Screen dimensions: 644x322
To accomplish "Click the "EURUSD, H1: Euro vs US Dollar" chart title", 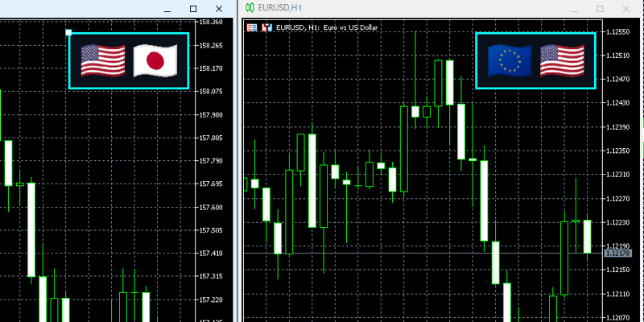I will pyautogui.click(x=327, y=27).
